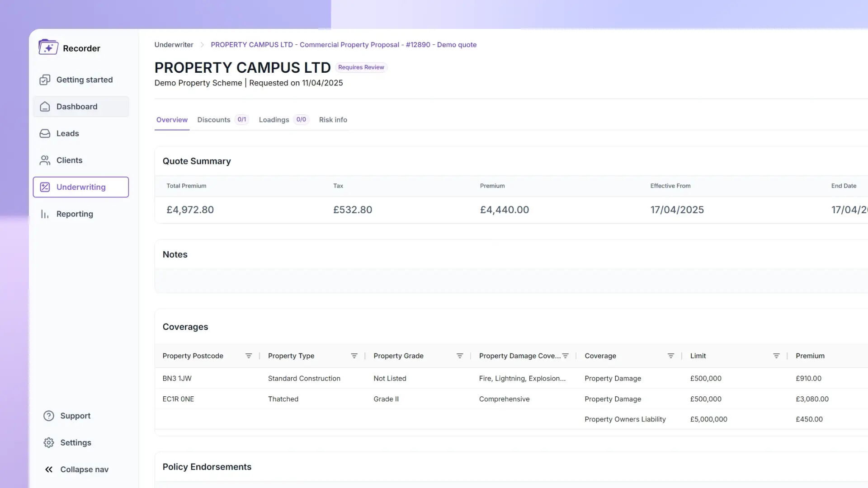The image size is (868, 488).
Task: Open filter menu for Limit column
Action: (776, 356)
